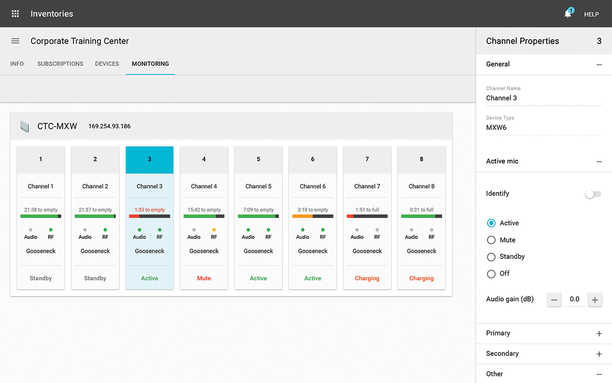Switch to the Devices tab
The height and width of the screenshot is (383, 612).
[107, 64]
